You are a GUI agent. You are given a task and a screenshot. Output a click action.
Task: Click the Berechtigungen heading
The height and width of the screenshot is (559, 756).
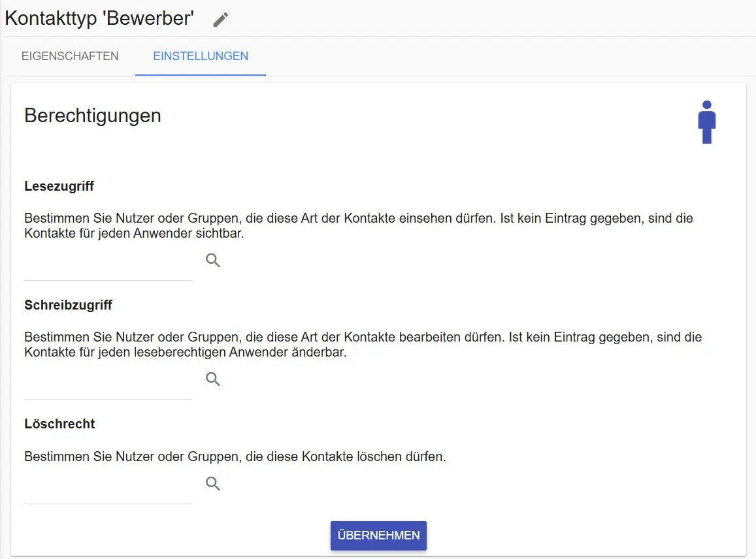(93, 116)
